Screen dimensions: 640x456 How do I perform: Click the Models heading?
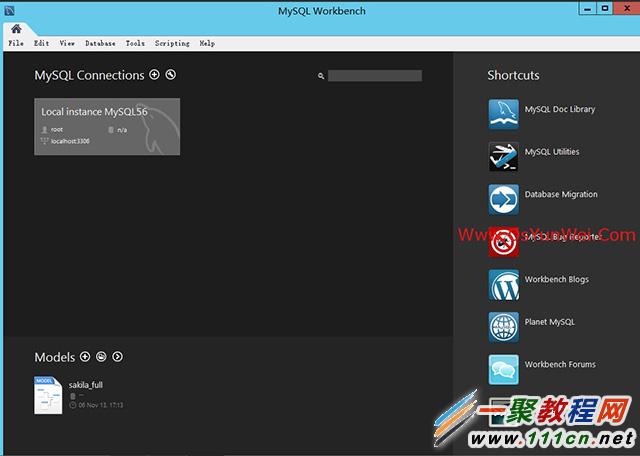point(55,357)
